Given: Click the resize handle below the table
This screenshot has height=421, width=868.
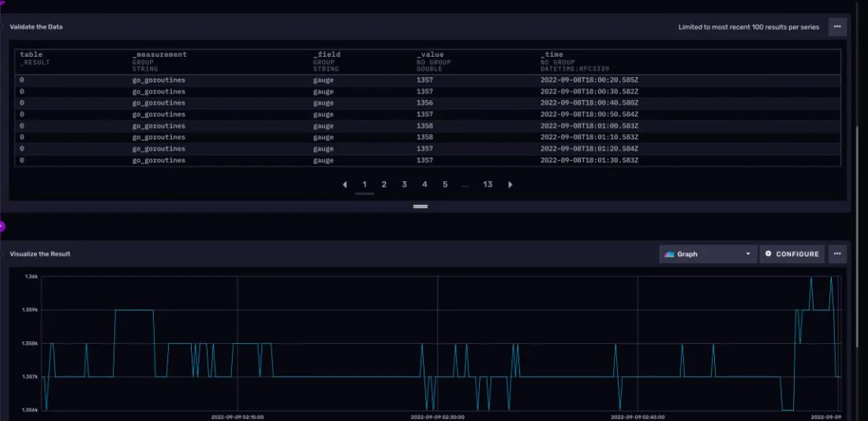Looking at the screenshot, I should tap(421, 207).
